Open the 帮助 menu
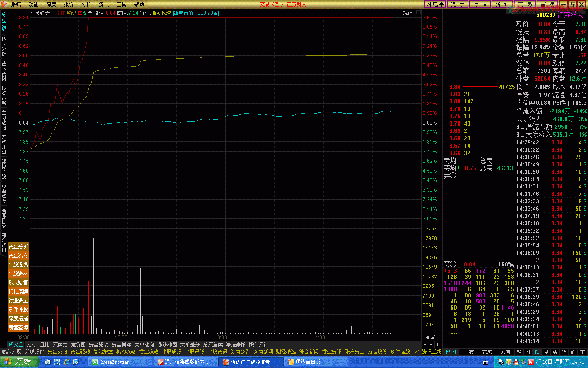The width and height of the screenshot is (588, 368). tap(139, 4)
